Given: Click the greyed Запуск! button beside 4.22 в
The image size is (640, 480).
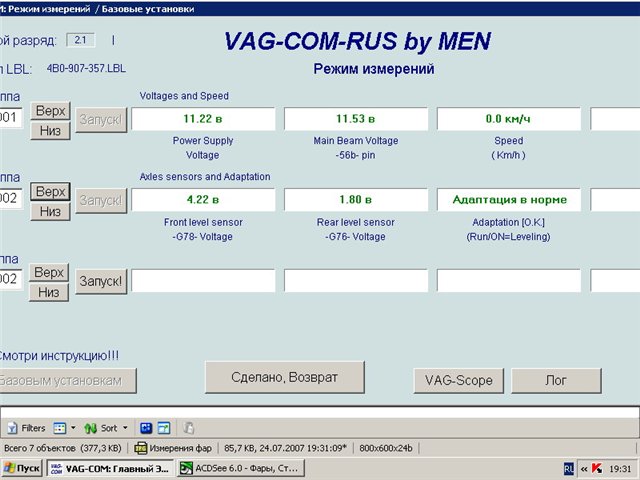Looking at the screenshot, I should (x=101, y=200).
